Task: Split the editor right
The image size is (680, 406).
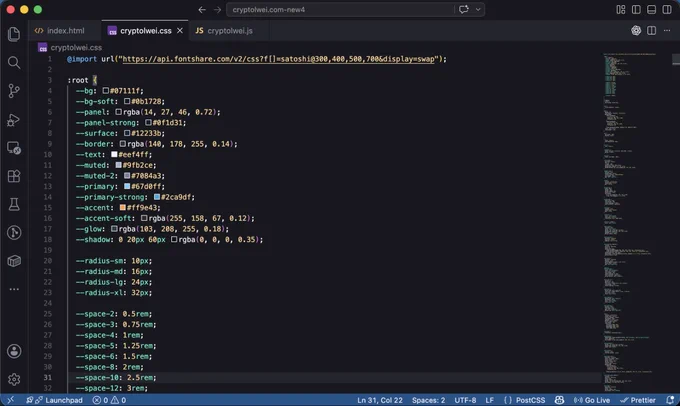Action: pyautogui.click(x=651, y=30)
